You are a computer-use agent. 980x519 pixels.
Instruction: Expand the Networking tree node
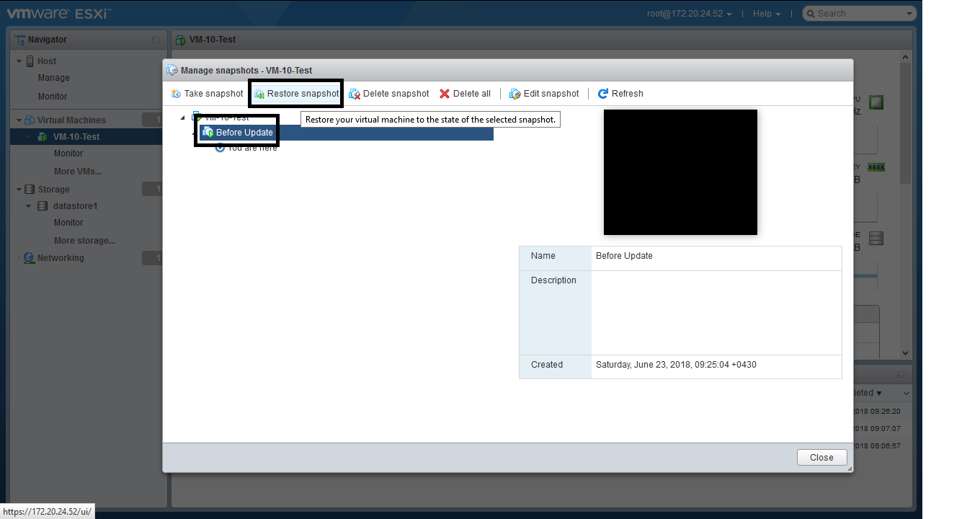click(19, 258)
